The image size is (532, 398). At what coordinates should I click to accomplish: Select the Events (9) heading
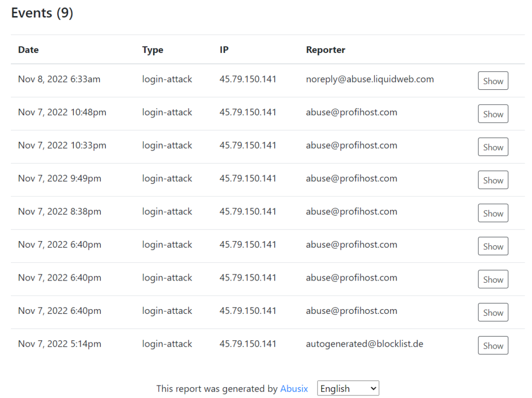click(x=42, y=13)
